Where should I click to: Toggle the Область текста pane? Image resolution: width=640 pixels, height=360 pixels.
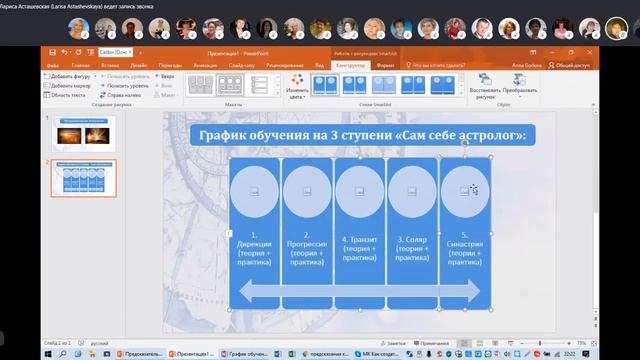click(65, 95)
